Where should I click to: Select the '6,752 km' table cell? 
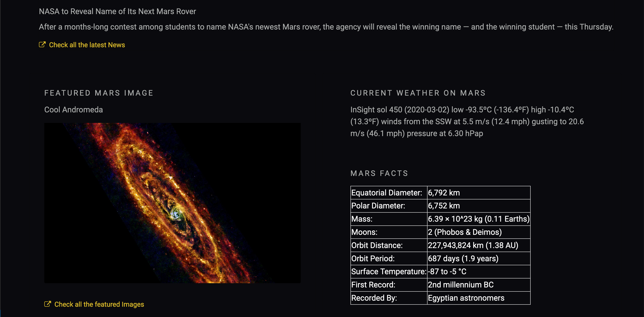tap(479, 206)
